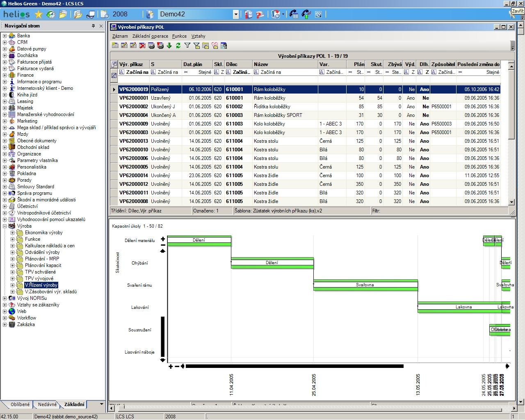Click the green refresh arrows icon
Viewport: 525px width, 420px height.
tap(178, 46)
